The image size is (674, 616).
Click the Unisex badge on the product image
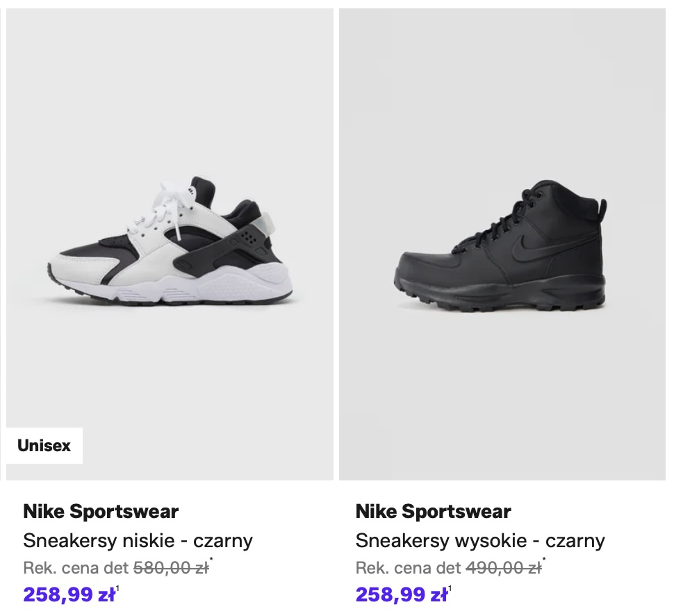click(44, 446)
